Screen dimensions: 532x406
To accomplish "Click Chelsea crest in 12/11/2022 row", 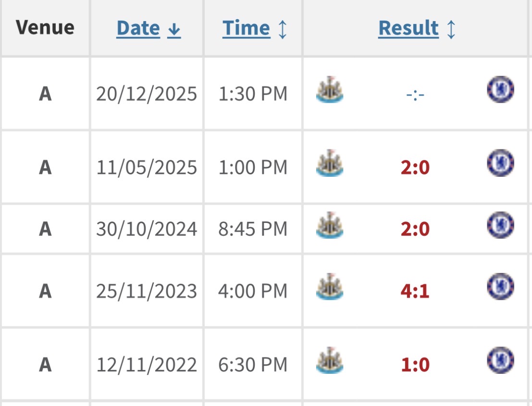I will click(500, 361).
